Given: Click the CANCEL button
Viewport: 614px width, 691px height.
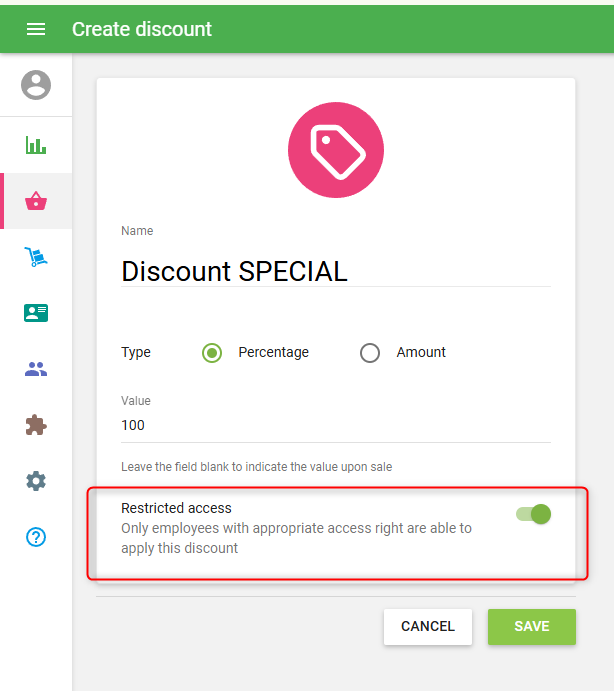Looking at the screenshot, I should pyautogui.click(x=427, y=626).
